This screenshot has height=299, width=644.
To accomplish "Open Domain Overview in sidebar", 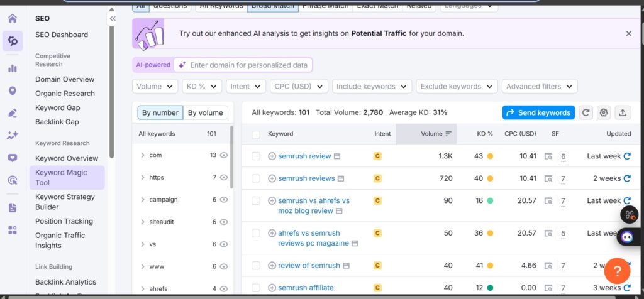I will 65,79.
